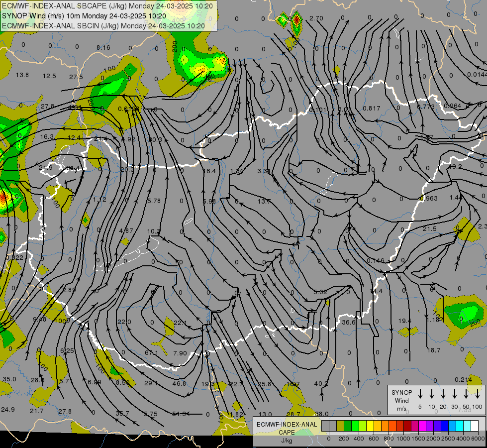This screenshot has height=448, width=487.
Task: Click the CIN value 1.54
Action: 237,171
